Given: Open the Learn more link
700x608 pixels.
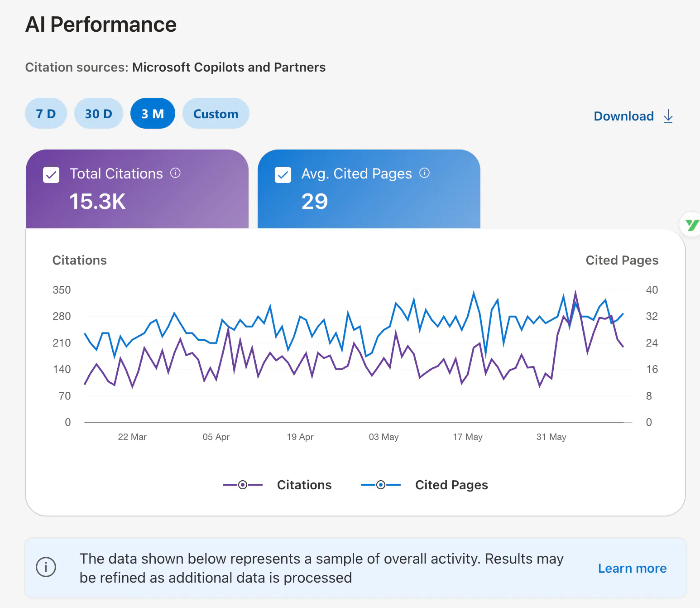Looking at the screenshot, I should tap(632, 568).
